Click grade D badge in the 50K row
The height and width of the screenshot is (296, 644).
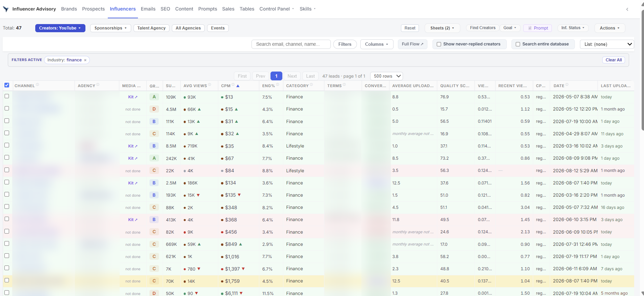[x=154, y=293]
